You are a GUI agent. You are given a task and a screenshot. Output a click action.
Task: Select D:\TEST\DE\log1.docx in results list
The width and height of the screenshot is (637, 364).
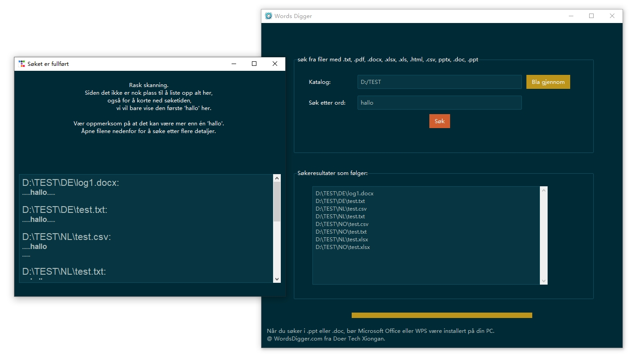(x=344, y=194)
